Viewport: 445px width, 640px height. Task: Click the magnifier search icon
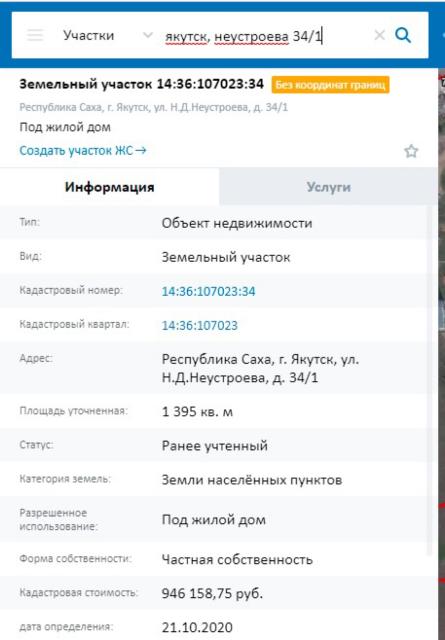403,36
